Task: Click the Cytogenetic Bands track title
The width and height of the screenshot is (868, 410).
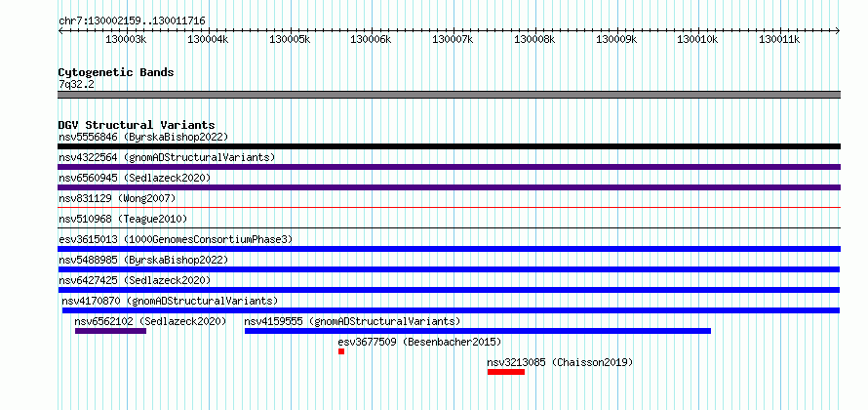Action: coord(116,72)
